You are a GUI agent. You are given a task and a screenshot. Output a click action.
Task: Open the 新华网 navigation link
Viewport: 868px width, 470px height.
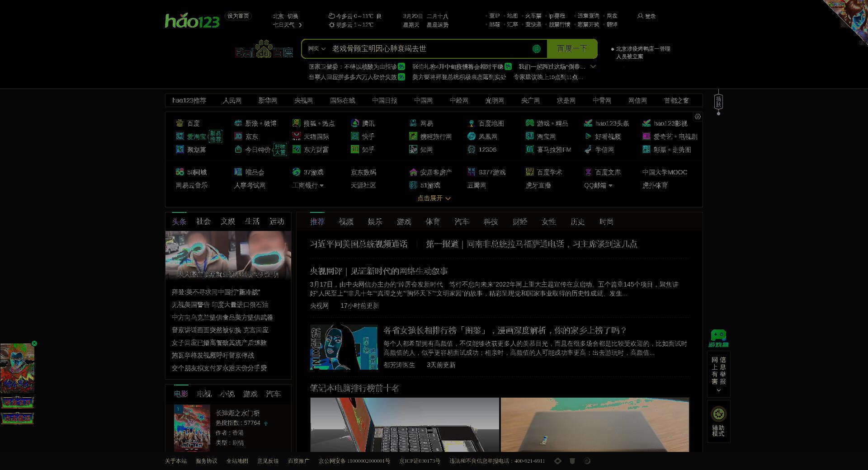point(268,100)
